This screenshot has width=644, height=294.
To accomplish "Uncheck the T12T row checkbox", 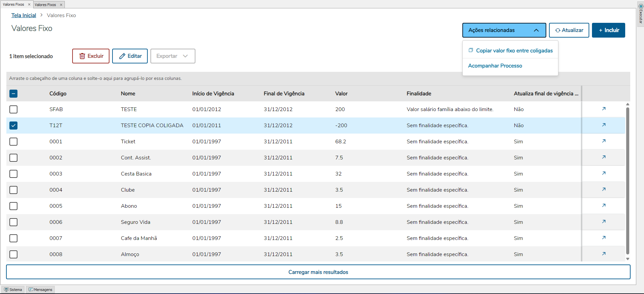I will (x=13, y=126).
